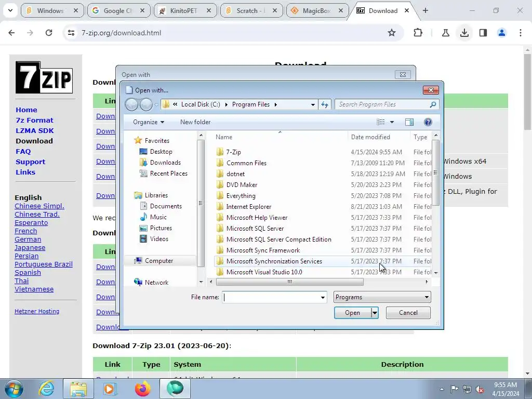Open the Home link on 7-Zip site
Screen dimensions: 532x399
point(26,110)
